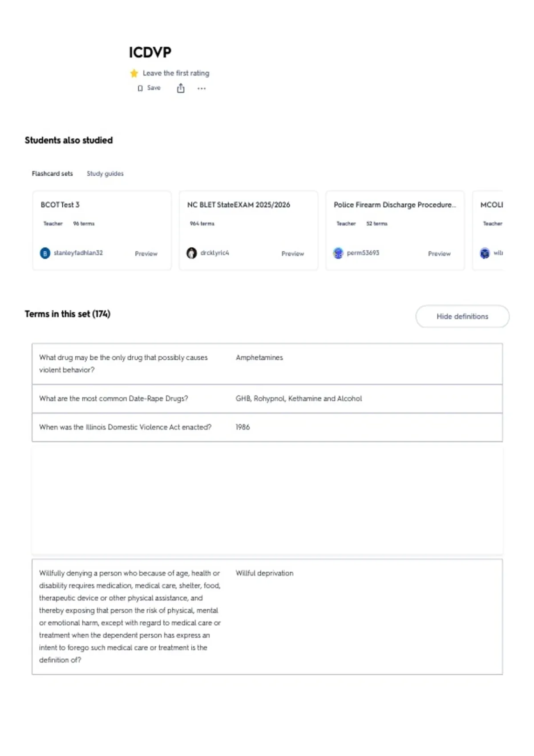Open the share icon
The width and height of the screenshot is (534, 756).
181,88
